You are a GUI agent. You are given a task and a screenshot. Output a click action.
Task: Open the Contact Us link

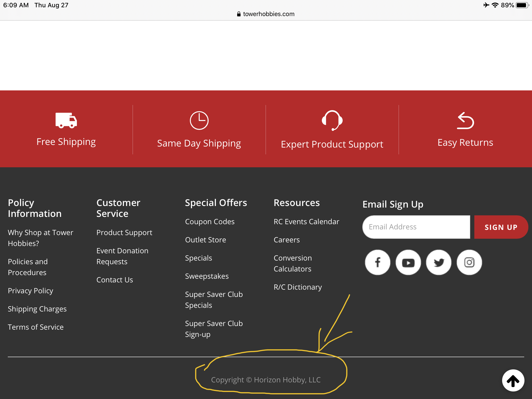(115, 280)
